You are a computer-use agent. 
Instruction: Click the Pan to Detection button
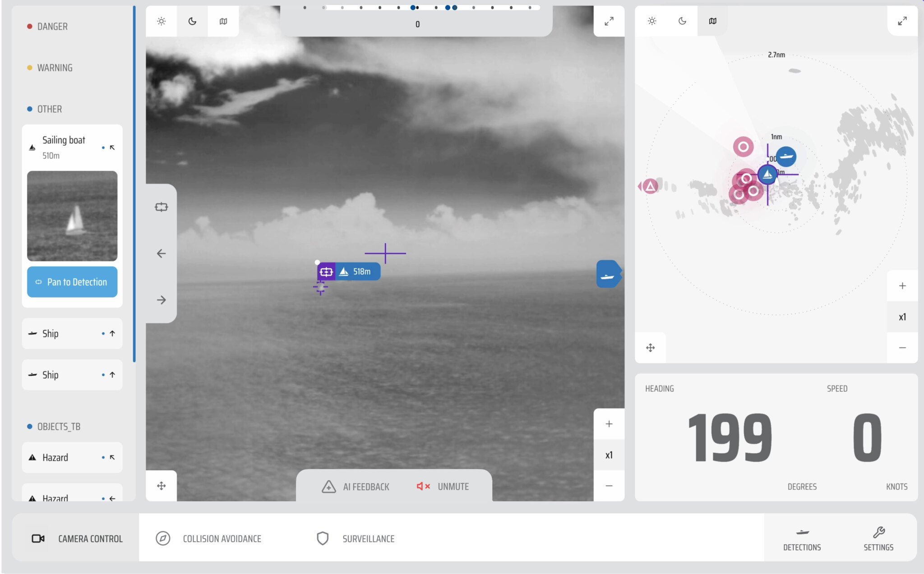tap(72, 282)
